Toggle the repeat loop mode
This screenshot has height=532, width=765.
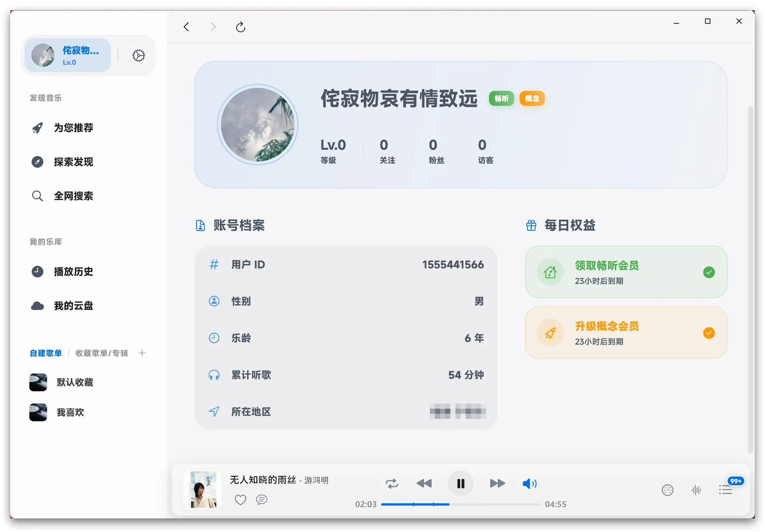click(x=392, y=484)
